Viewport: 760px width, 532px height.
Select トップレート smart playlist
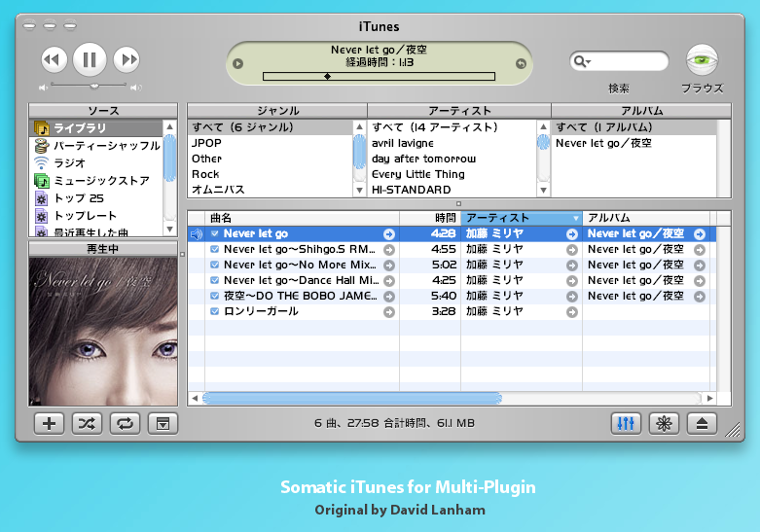(96, 216)
